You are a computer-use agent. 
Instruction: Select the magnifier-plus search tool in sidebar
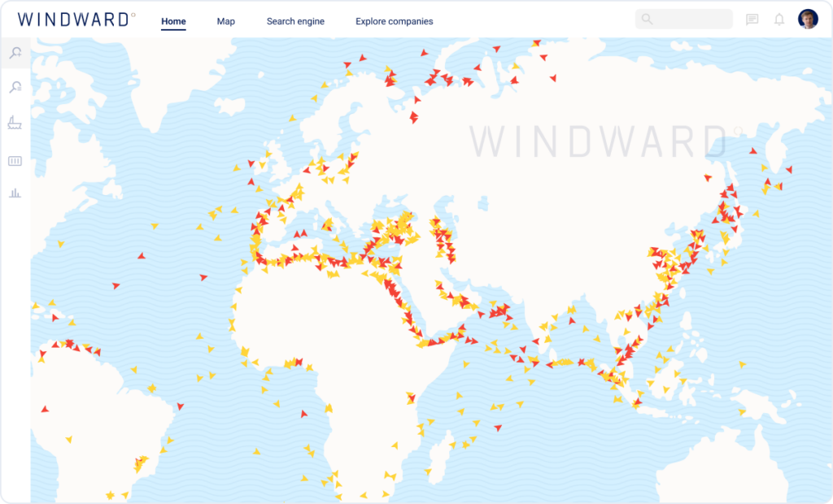pyautogui.click(x=15, y=53)
